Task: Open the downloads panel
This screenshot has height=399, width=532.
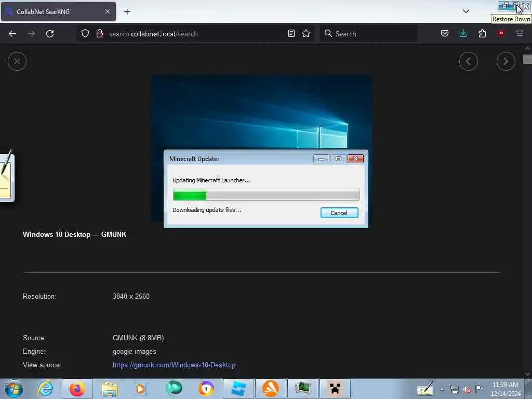Action: click(x=463, y=34)
